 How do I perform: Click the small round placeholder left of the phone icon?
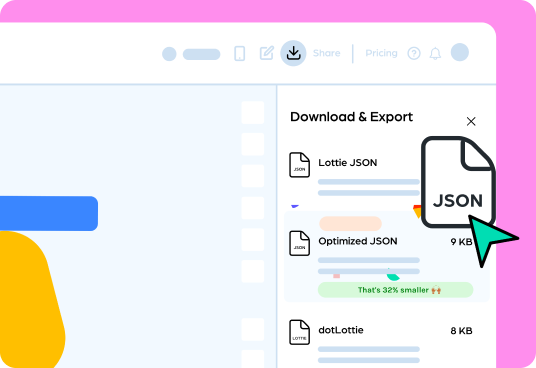(169, 54)
